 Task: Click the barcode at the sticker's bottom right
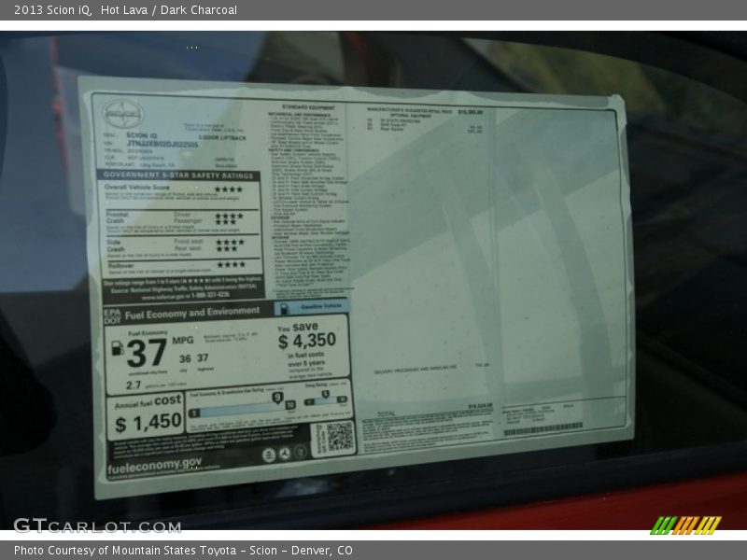coord(543,428)
